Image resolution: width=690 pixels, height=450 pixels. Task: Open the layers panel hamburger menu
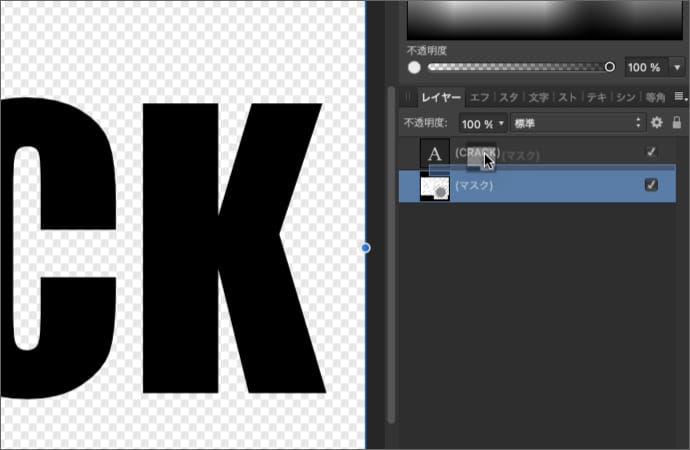pyautogui.click(x=680, y=97)
